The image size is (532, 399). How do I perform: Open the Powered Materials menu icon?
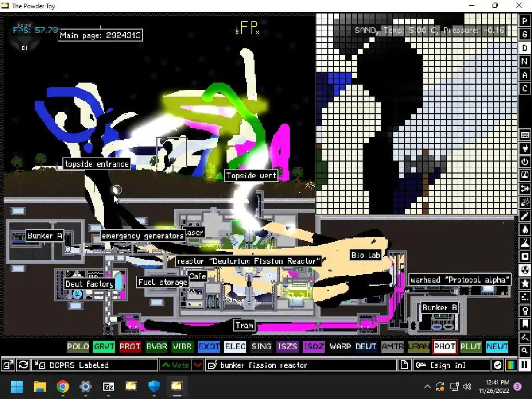click(525, 162)
